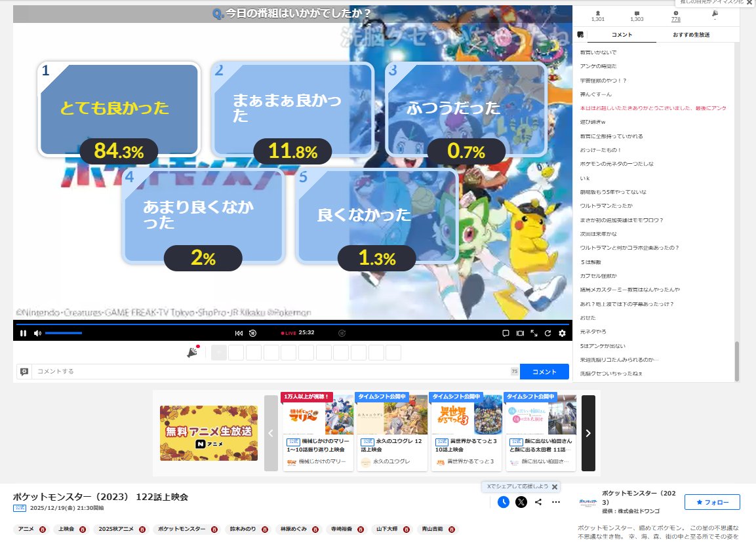Jump back to the start of broadcast

(239, 333)
